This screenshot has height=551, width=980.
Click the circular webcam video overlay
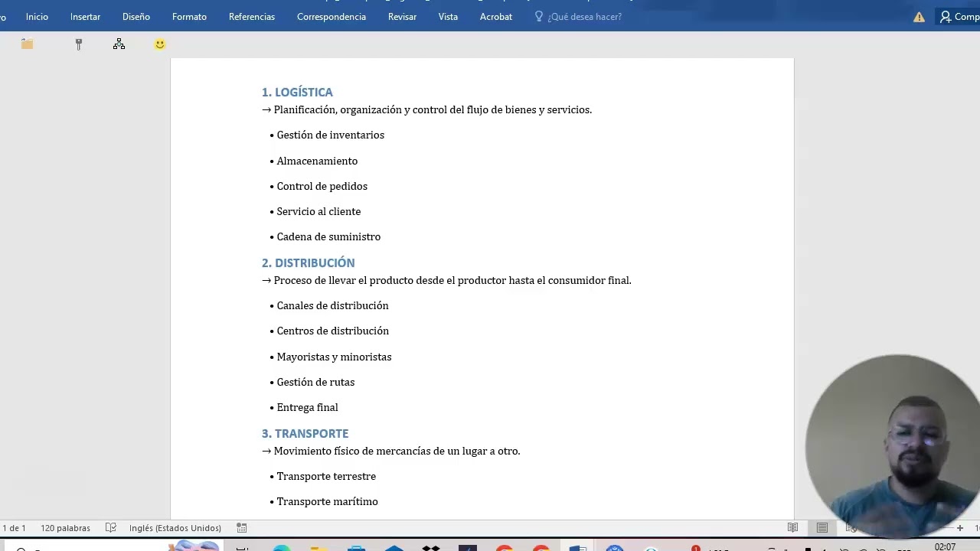pos(892,445)
